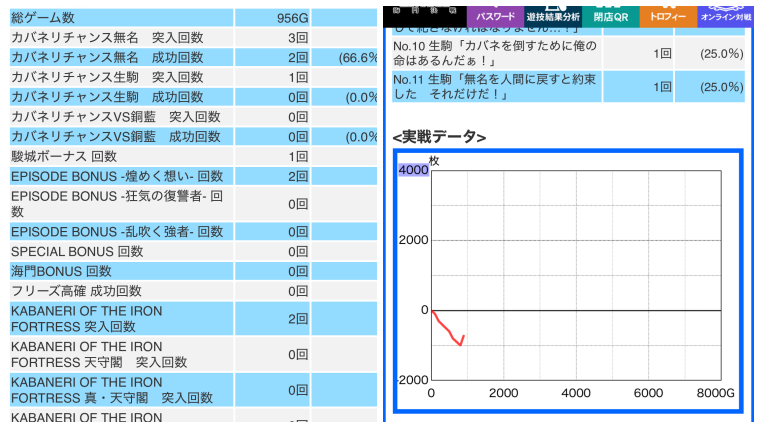This screenshot has width=760, height=428.
Task: Open the トロフィー tab
Action: point(668,16)
